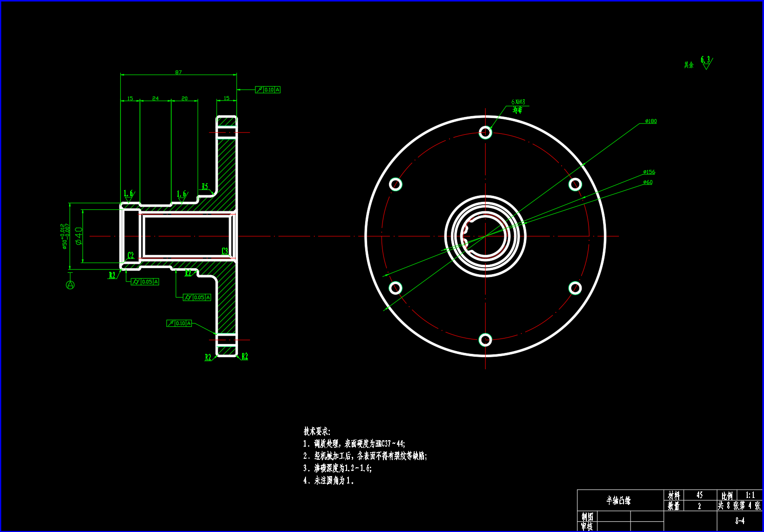Click the ø60 diameter dimension text
The height and width of the screenshot is (532, 764).
coord(648,182)
